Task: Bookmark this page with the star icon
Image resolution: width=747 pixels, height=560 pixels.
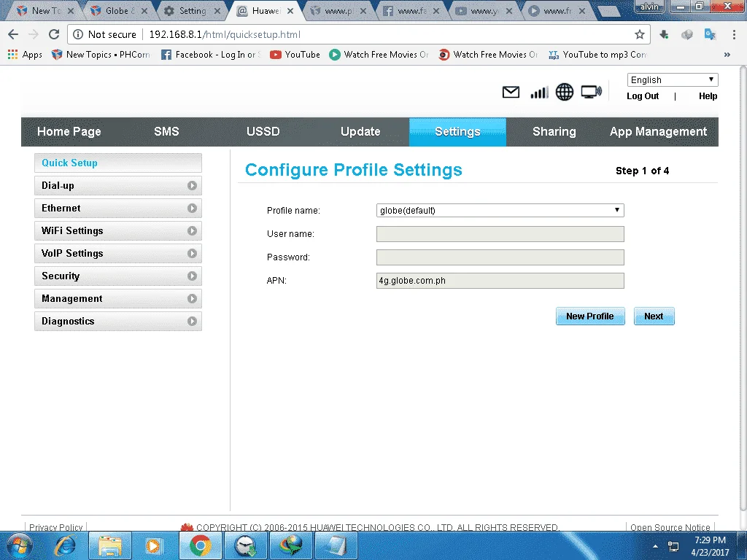Action: pos(639,34)
